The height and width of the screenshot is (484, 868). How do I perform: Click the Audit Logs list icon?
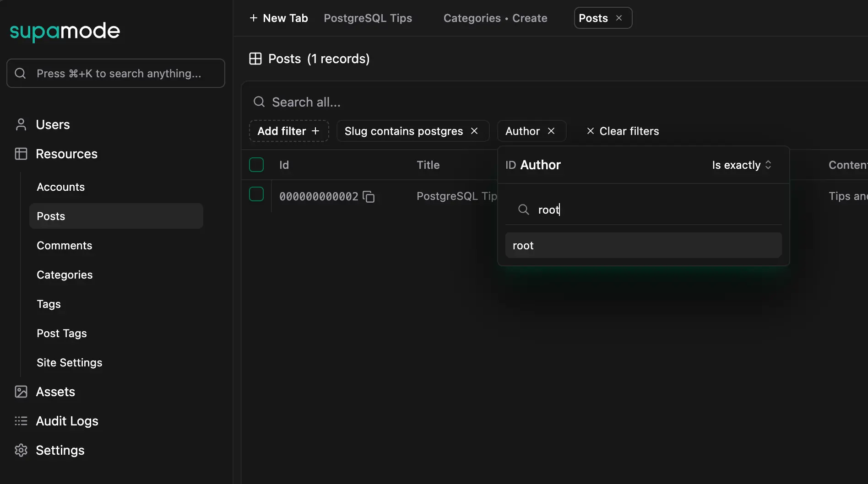[21, 421]
